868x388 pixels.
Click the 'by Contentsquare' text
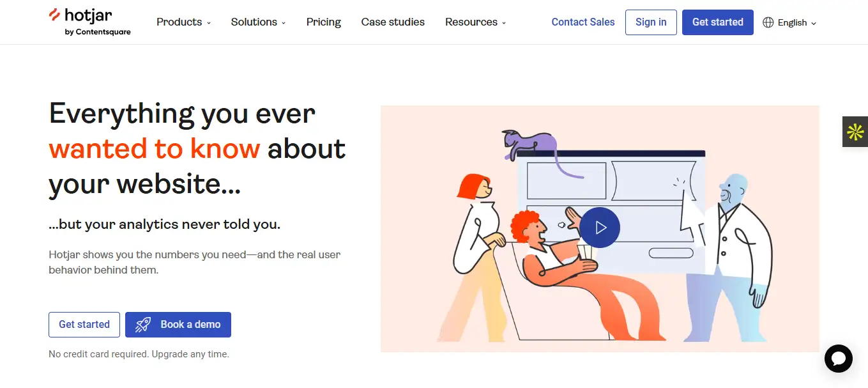pyautogui.click(x=98, y=32)
